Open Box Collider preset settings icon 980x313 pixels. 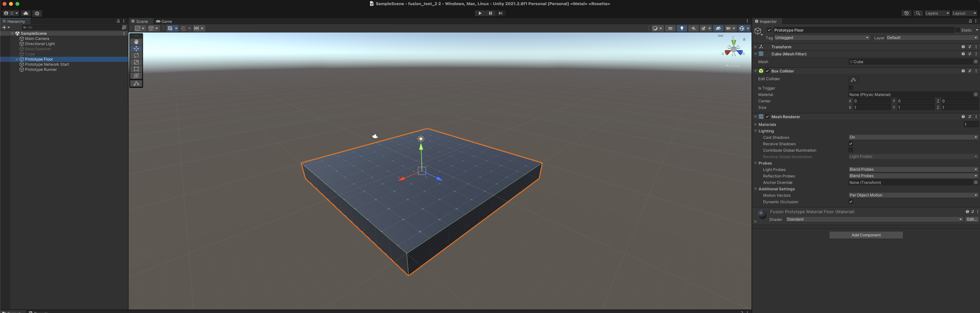970,71
